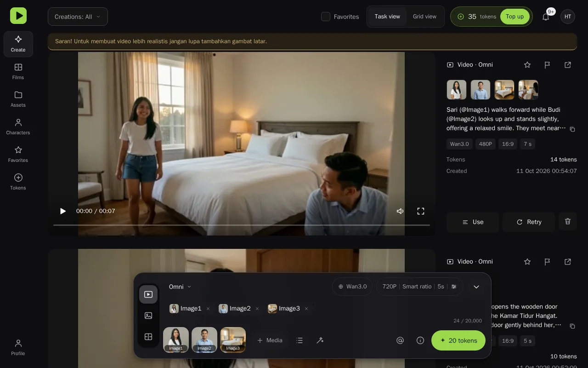Open the HT account avatar
This screenshot has height=368, width=588.
click(568, 17)
